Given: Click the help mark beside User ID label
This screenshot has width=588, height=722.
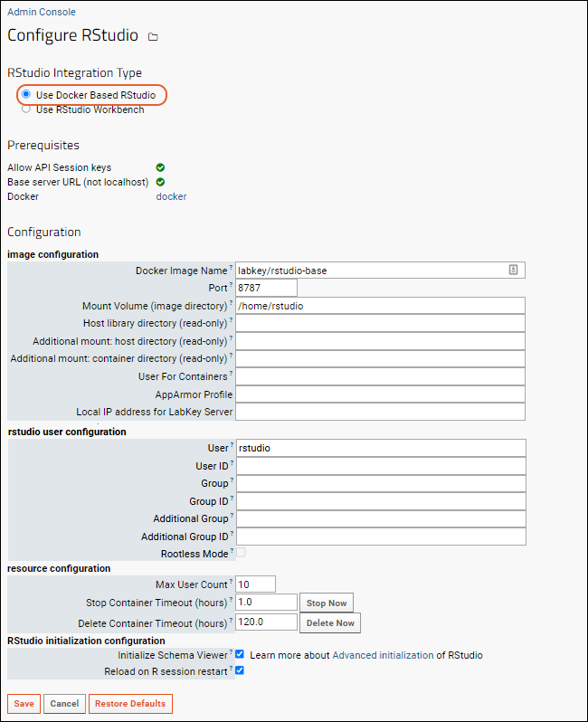Looking at the screenshot, I should 232,463.
